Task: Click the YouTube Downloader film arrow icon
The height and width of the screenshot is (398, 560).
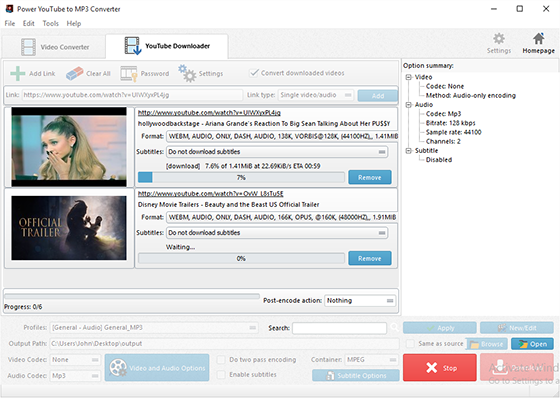Action: pyautogui.click(x=133, y=46)
